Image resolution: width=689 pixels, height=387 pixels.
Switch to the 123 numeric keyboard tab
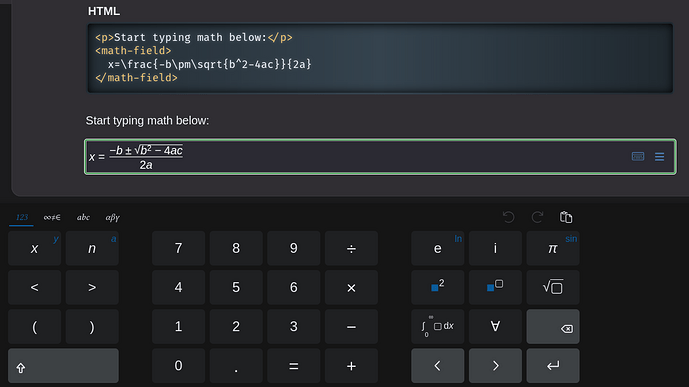[x=22, y=217]
